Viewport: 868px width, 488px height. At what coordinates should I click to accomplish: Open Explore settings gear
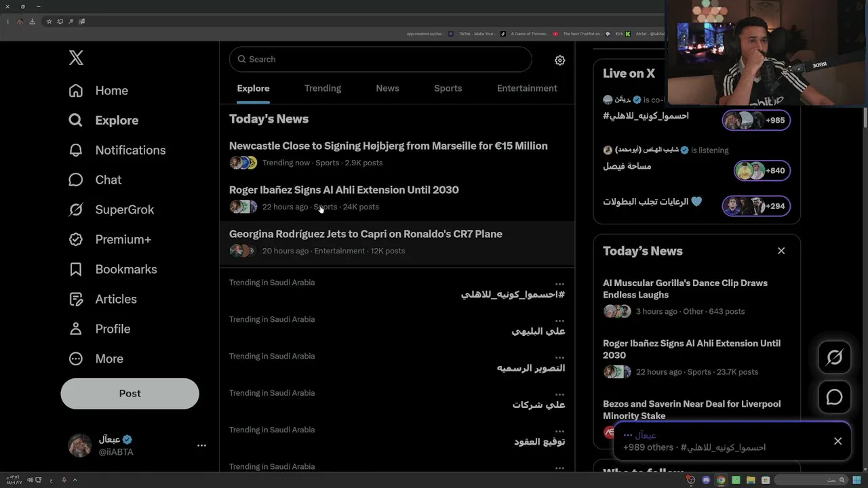559,60
